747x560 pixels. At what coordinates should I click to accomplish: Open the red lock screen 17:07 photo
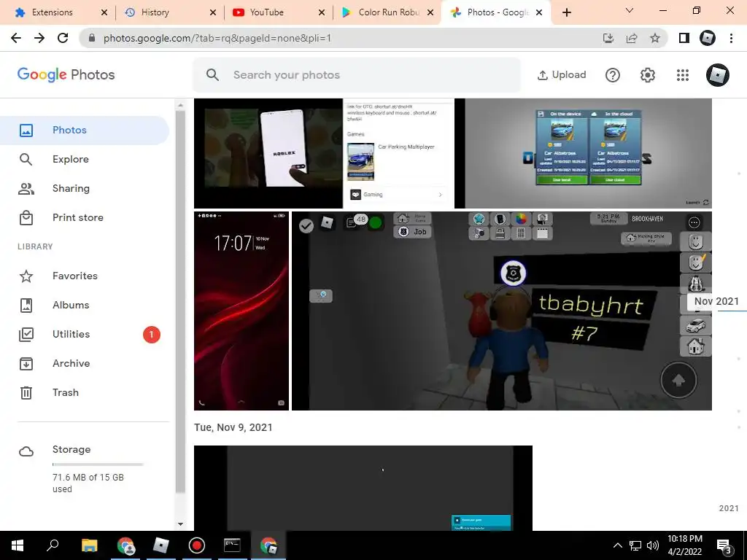241,311
